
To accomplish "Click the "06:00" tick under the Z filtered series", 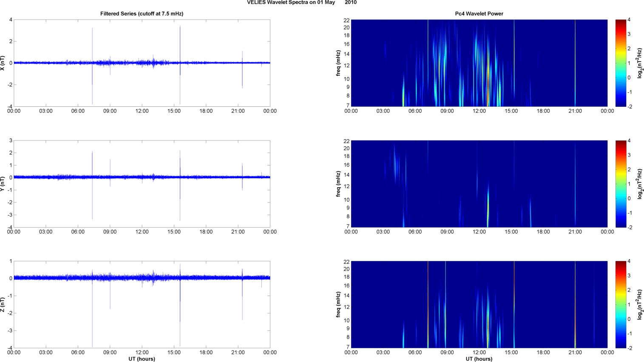I will pyautogui.click(x=78, y=352).
